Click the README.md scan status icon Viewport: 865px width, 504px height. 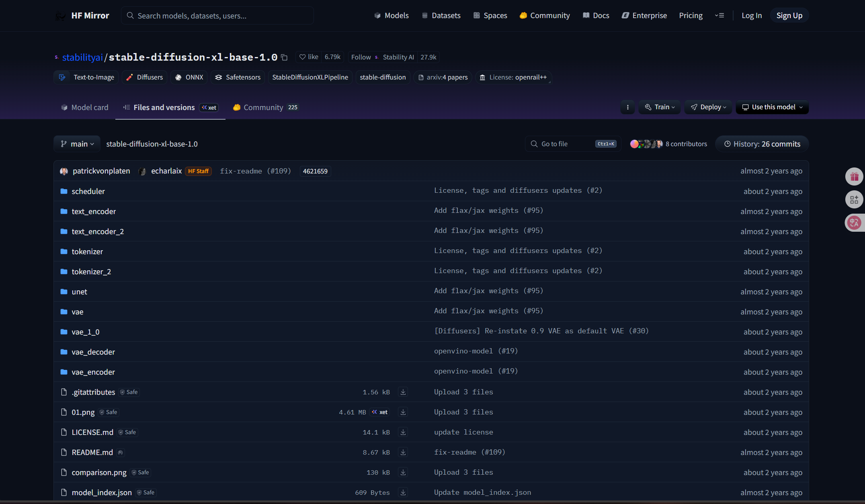121,453
